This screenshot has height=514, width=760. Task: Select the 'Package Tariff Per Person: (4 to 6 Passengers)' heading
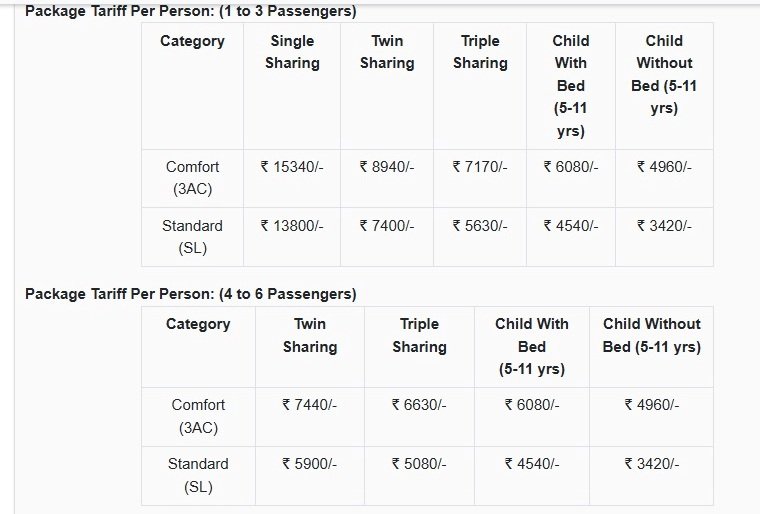190,294
